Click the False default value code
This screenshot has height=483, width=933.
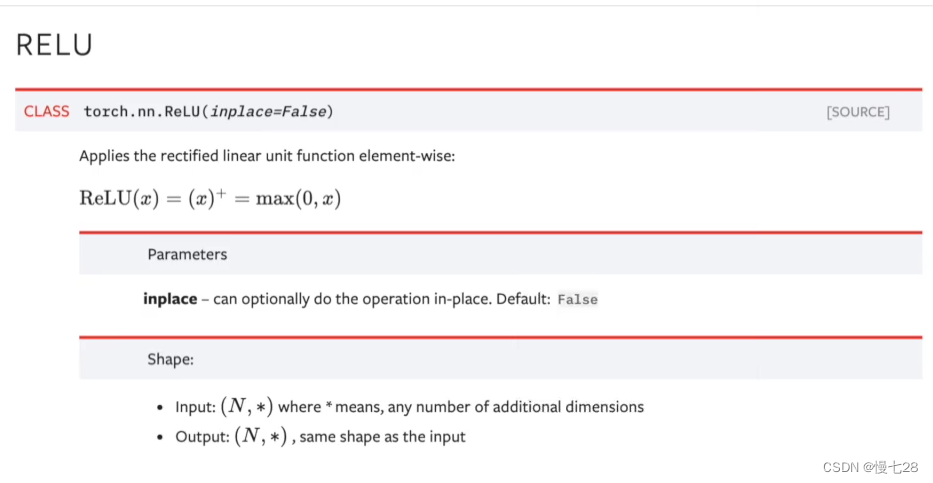click(577, 299)
